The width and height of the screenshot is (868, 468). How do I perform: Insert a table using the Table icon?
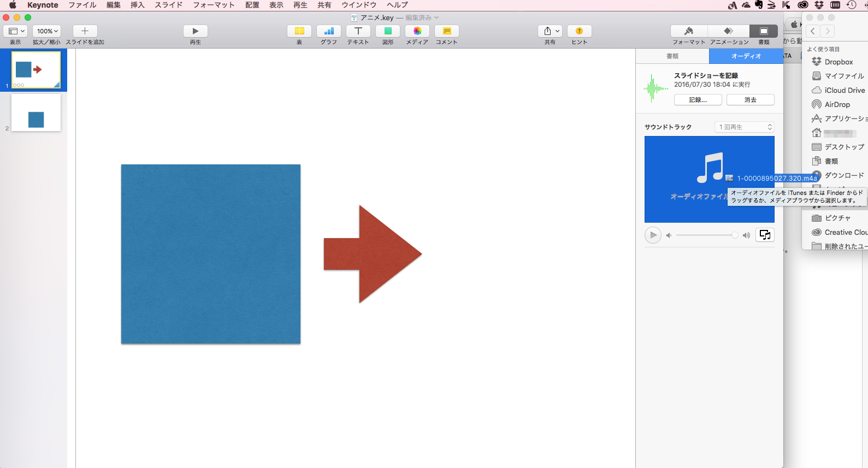point(299,31)
